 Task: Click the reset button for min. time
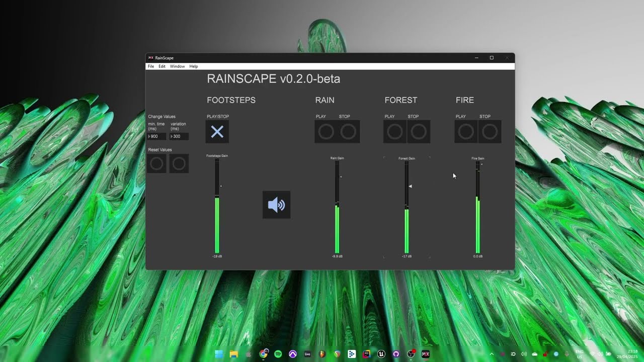[x=157, y=163]
